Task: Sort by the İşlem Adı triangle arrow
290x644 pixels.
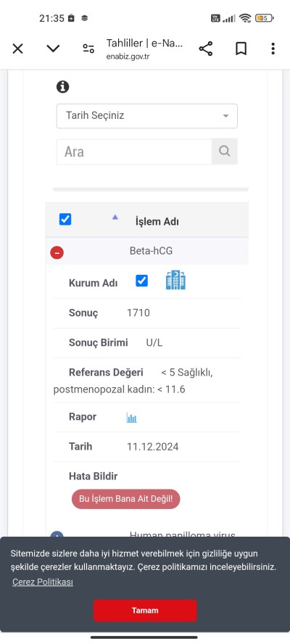Action: 115,218
